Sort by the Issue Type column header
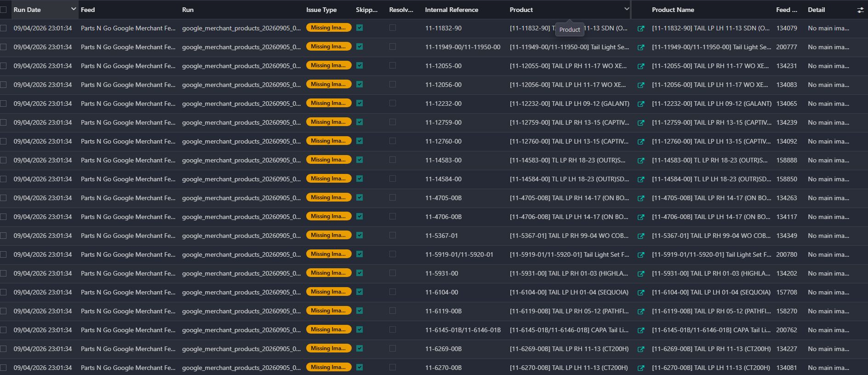 click(321, 10)
